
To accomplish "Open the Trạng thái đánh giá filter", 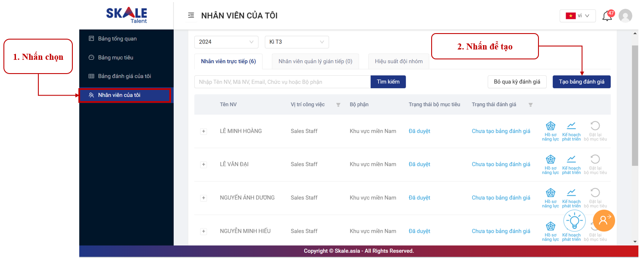I will [x=530, y=105].
